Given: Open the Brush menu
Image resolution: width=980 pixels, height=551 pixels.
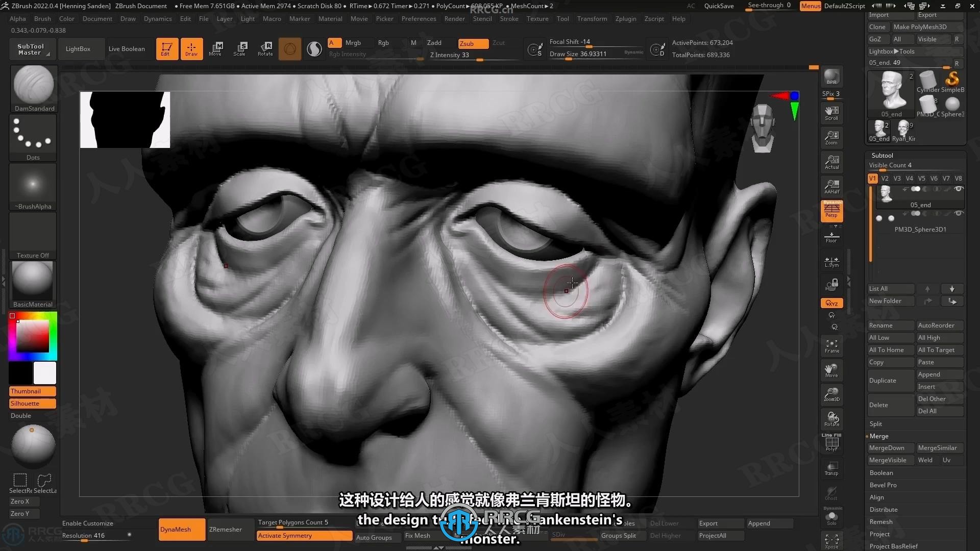Looking at the screenshot, I should [42, 19].
